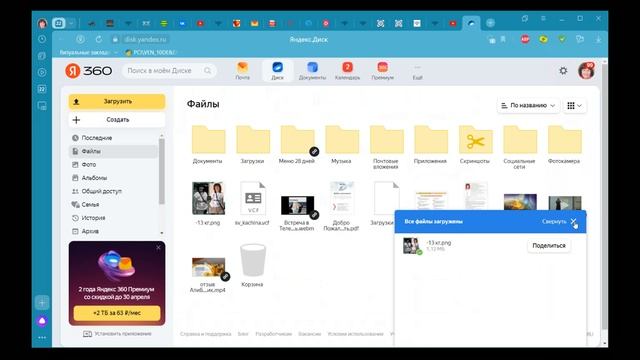Open the user profile avatar

(x=586, y=71)
